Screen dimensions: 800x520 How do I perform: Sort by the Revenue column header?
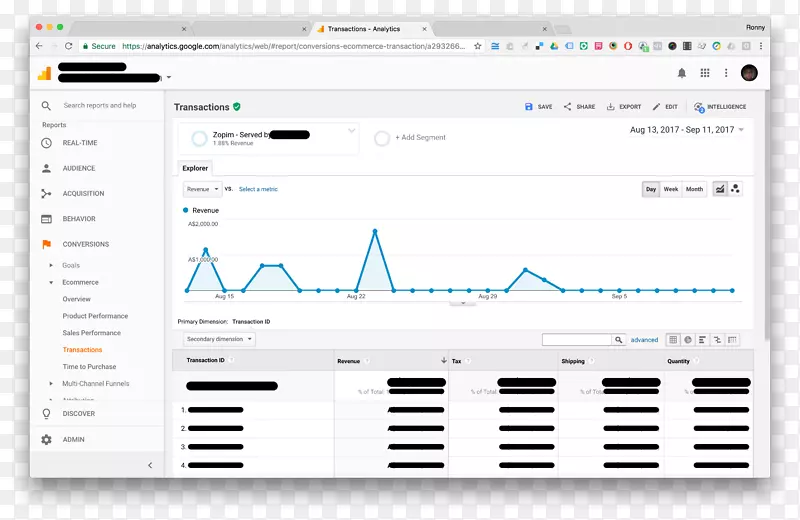pos(348,361)
